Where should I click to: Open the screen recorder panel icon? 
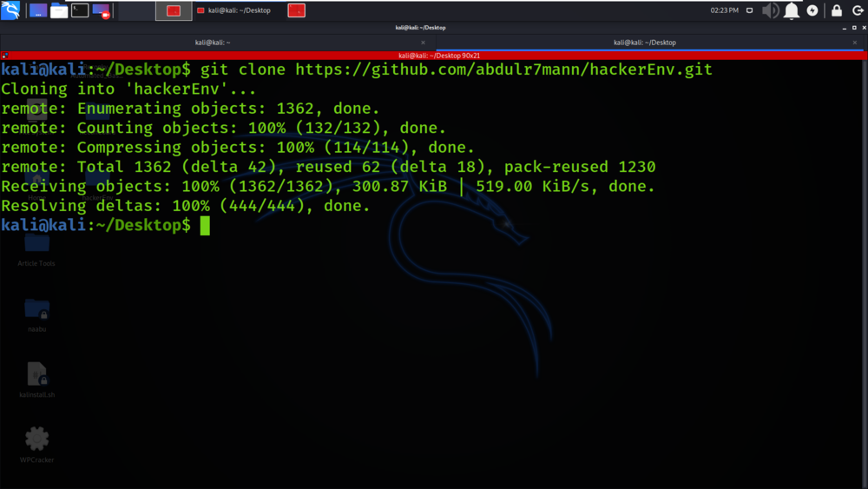(101, 10)
